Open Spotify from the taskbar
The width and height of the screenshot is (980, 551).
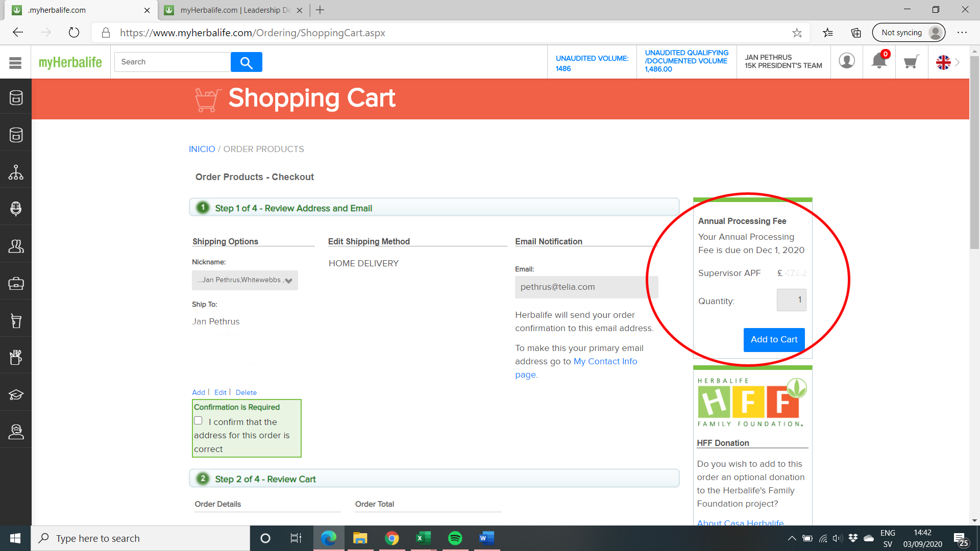[x=455, y=538]
